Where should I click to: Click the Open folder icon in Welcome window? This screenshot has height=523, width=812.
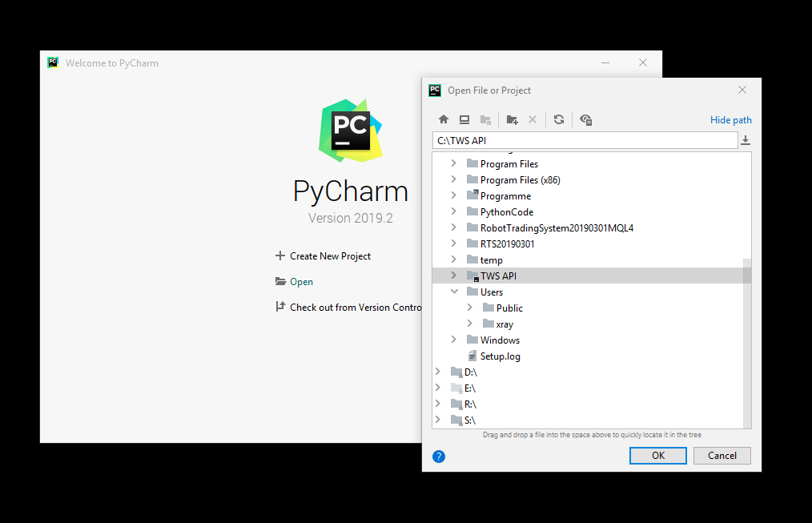tap(280, 281)
